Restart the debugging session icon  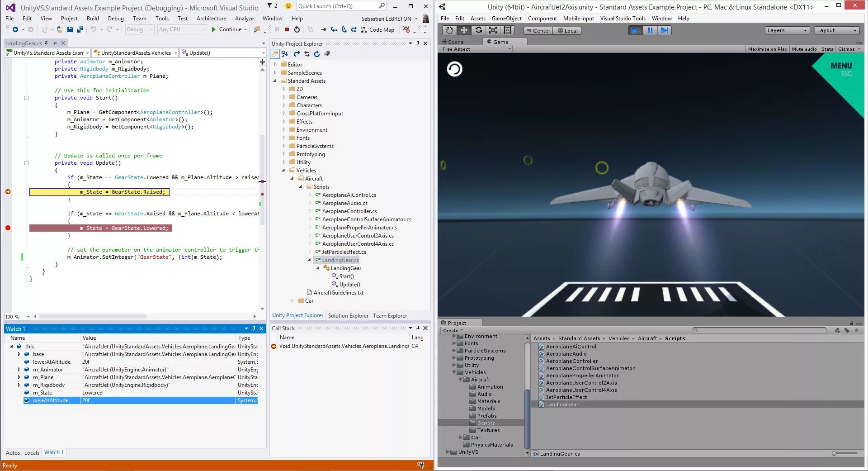click(x=297, y=29)
